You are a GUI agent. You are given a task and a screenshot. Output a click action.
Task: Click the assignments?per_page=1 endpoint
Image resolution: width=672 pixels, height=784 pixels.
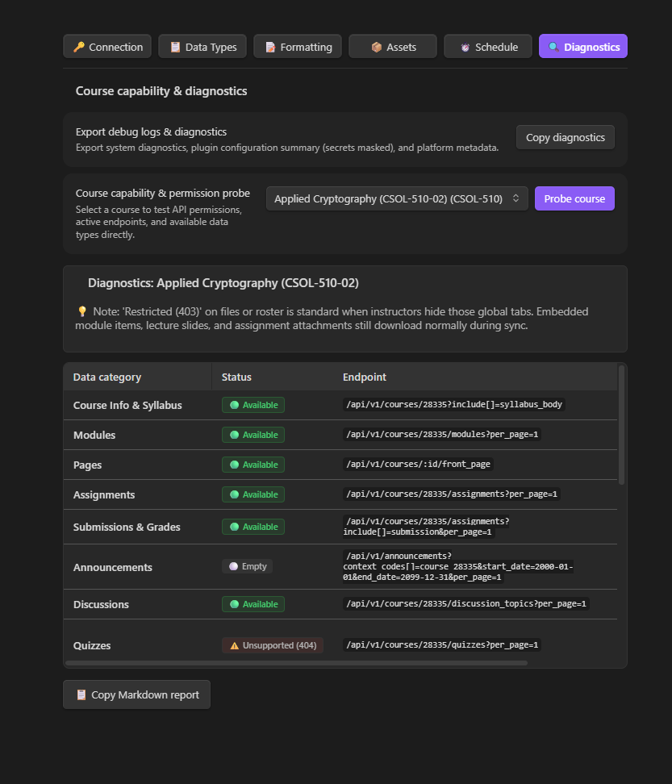pyautogui.click(x=452, y=494)
